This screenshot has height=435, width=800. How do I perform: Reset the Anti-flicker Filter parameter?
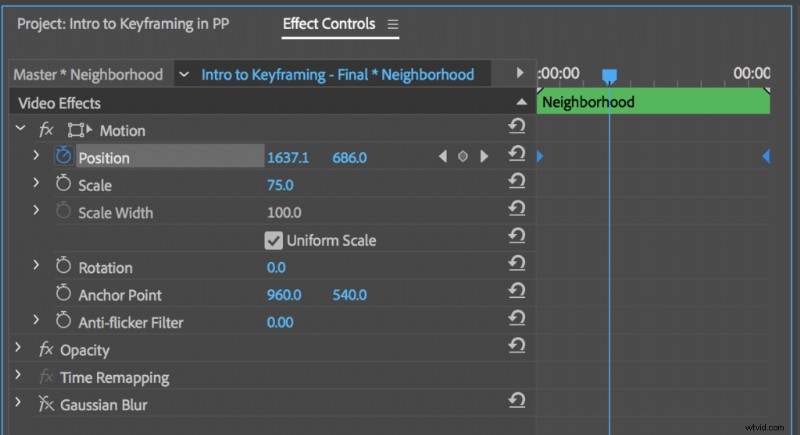click(516, 319)
